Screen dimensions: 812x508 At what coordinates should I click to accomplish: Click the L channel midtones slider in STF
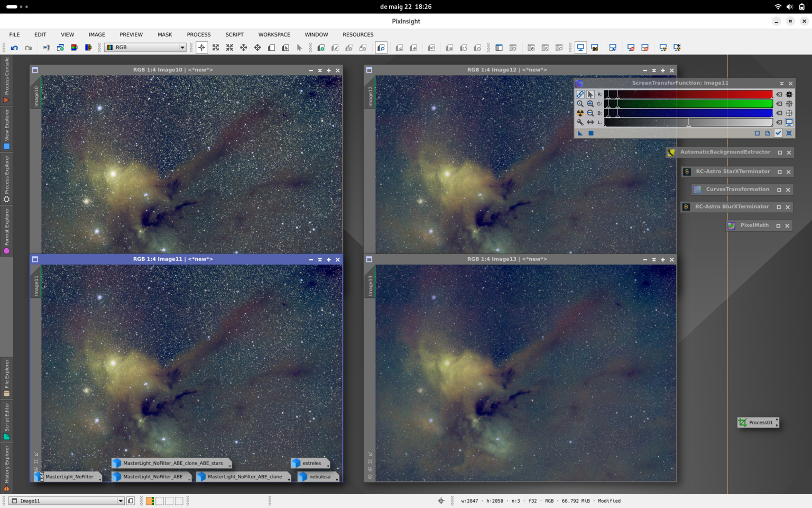tap(688, 122)
